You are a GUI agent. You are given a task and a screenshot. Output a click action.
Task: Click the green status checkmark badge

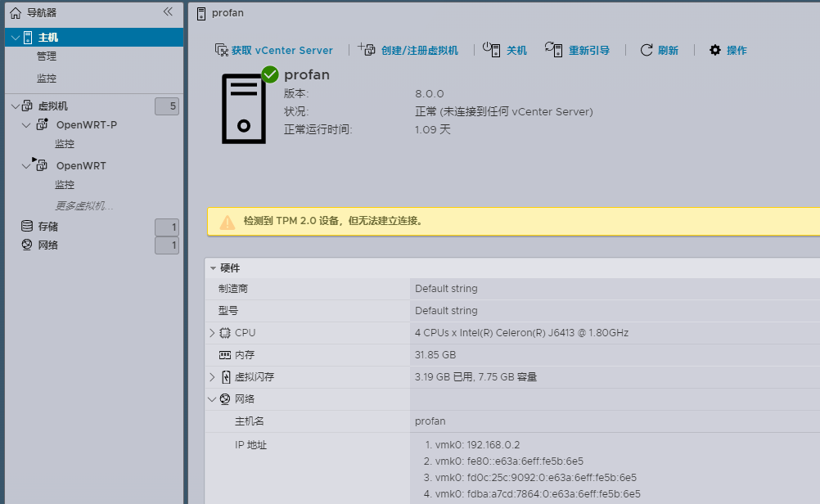point(270,74)
